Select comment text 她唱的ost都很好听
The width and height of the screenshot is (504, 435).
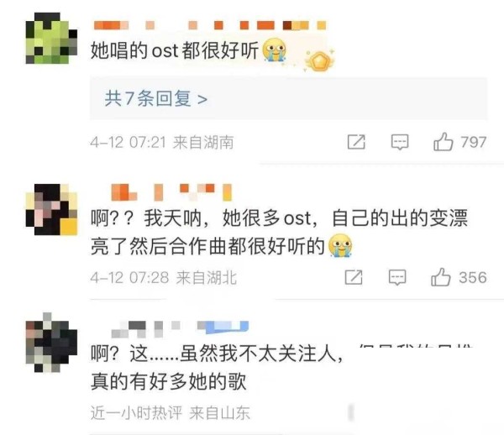click(x=175, y=50)
